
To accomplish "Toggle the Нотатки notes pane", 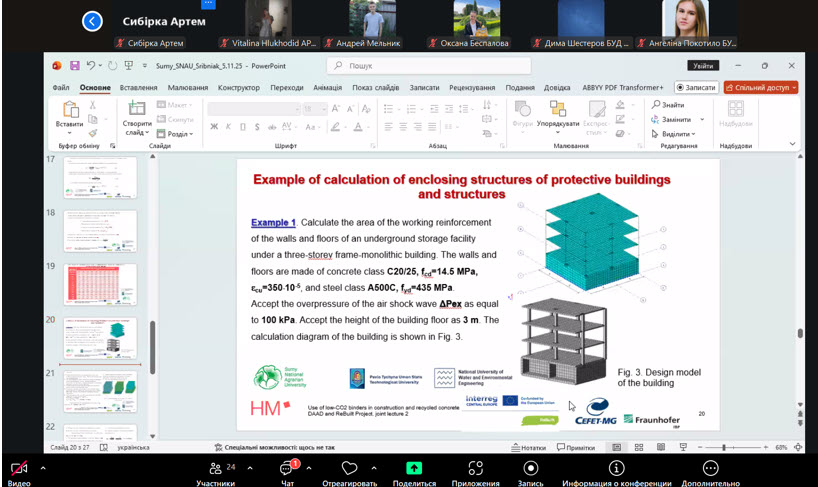I will (x=528, y=447).
